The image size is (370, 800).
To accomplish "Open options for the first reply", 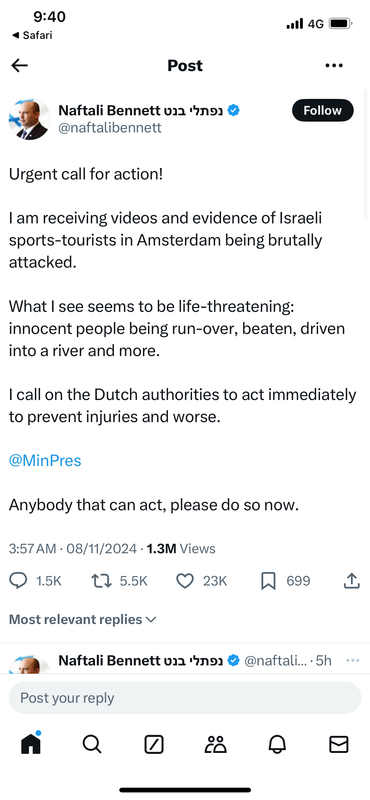I will 353,660.
